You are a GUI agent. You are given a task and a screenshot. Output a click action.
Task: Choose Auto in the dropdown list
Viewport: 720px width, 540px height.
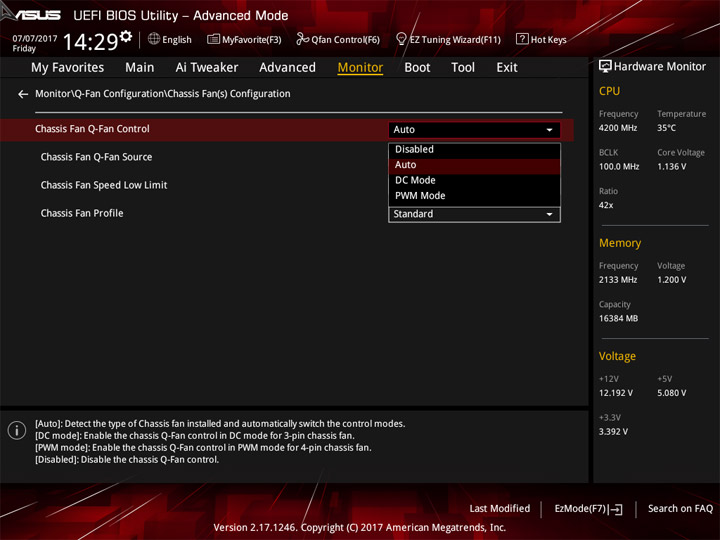point(474,165)
